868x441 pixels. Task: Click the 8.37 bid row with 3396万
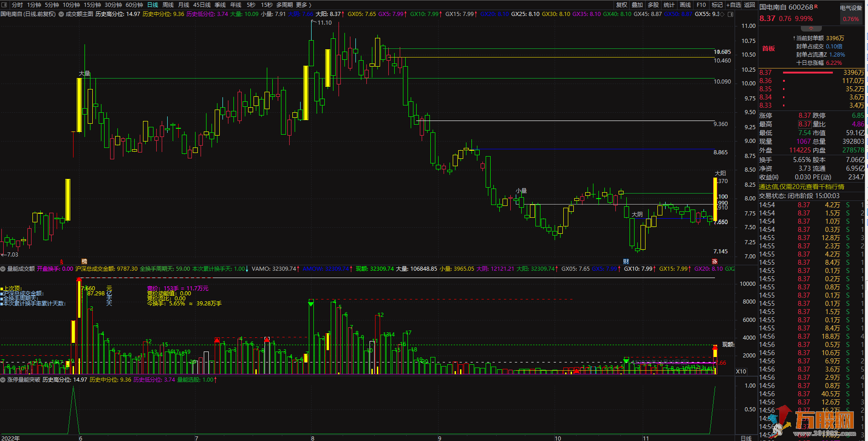811,73
